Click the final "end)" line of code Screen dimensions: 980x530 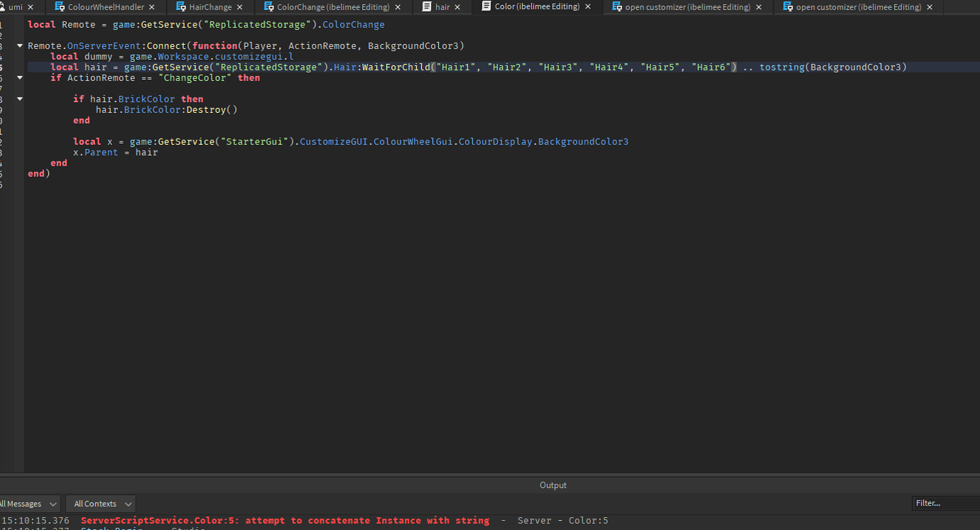click(39, 174)
